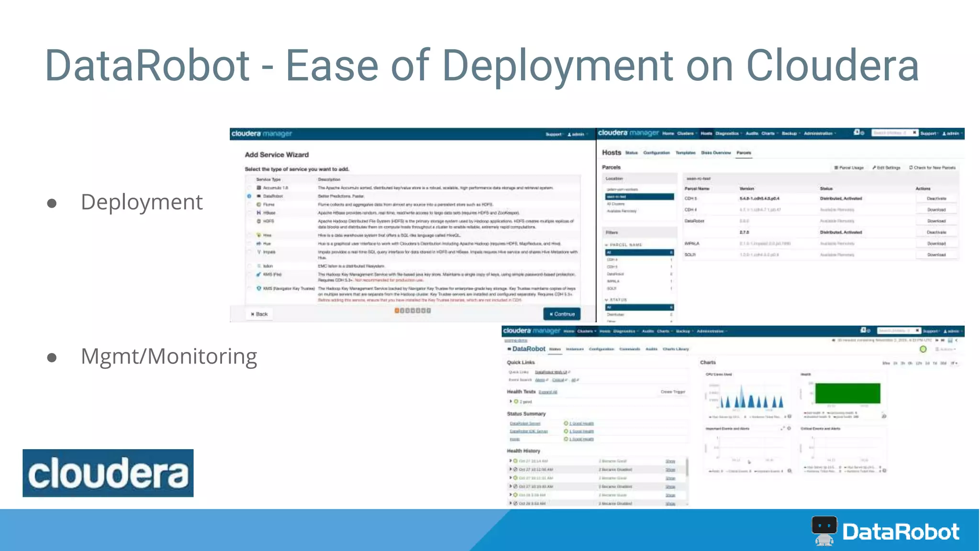Click the Impala service icon
The height and width of the screenshot is (551, 980).
259,252
